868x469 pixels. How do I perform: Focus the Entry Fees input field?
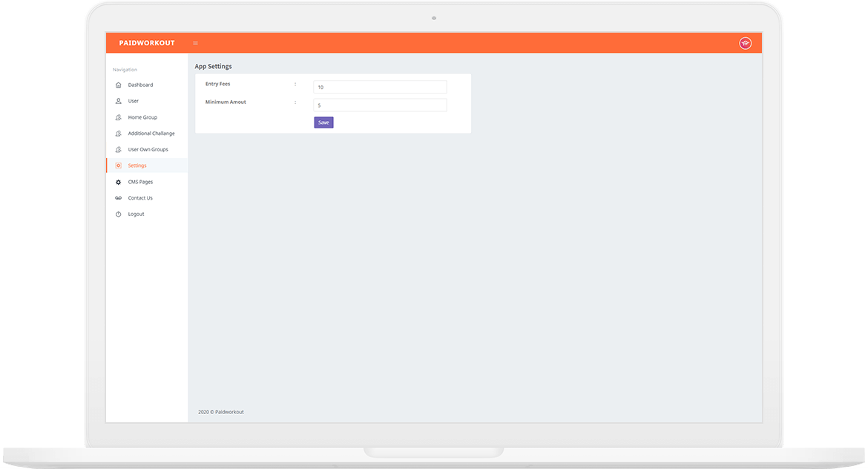coord(380,87)
